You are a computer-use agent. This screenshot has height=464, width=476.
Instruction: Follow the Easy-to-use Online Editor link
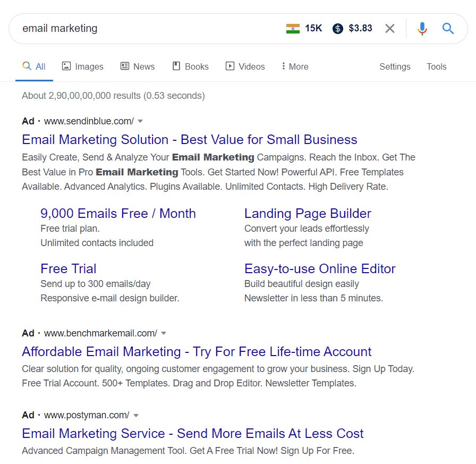point(320,269)
